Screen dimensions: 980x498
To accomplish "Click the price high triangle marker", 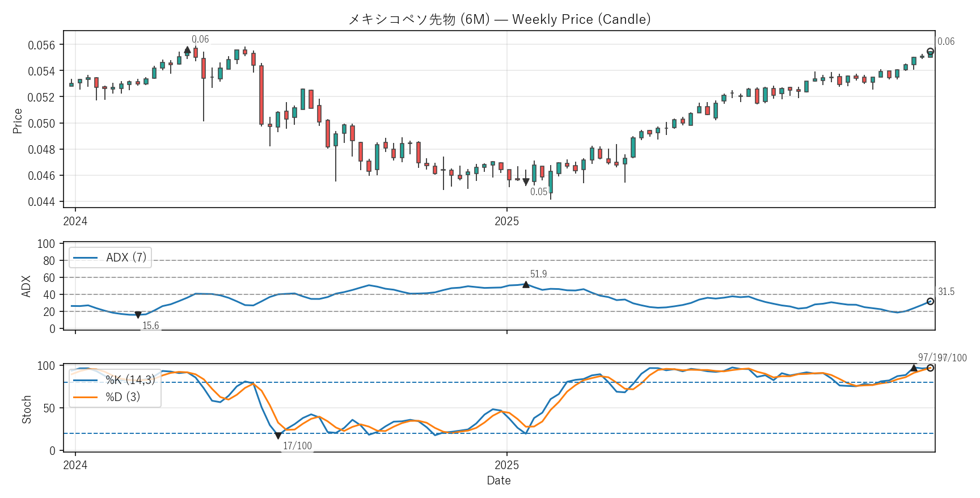I will (188, 50).
